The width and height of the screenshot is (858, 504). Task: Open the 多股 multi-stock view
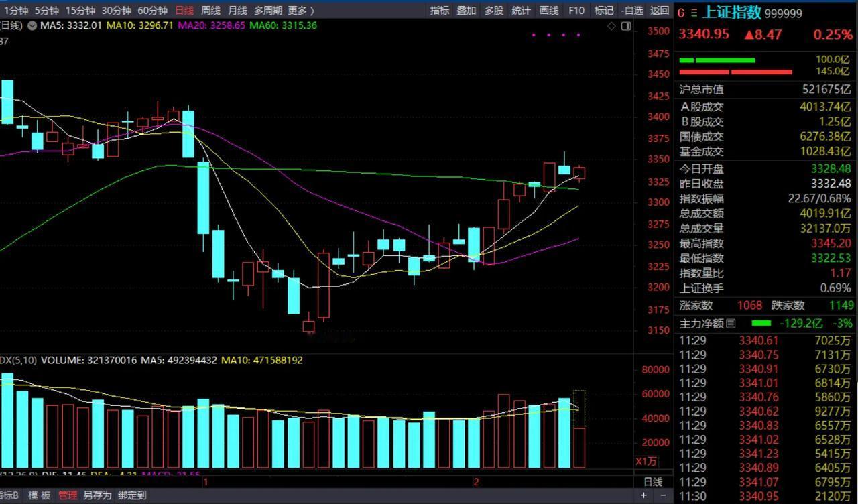[x=493, y=11]
